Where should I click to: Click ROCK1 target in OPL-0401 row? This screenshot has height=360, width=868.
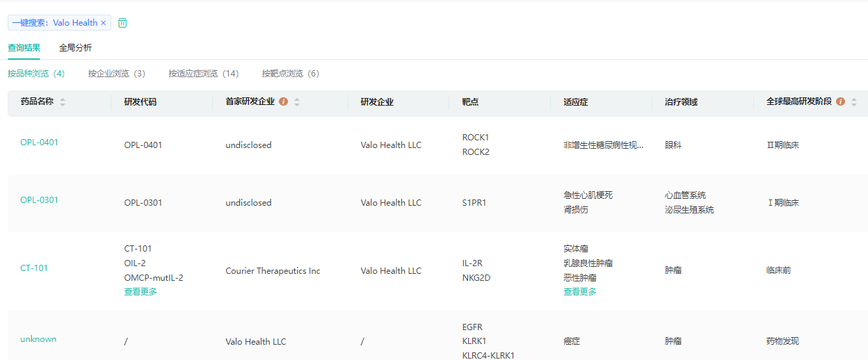476,138
